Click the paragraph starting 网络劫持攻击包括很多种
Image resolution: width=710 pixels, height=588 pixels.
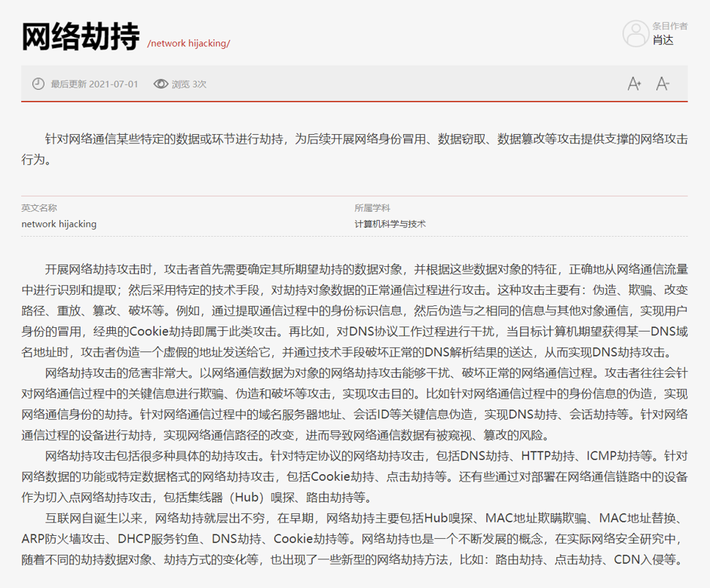click(x=354, y=476)
